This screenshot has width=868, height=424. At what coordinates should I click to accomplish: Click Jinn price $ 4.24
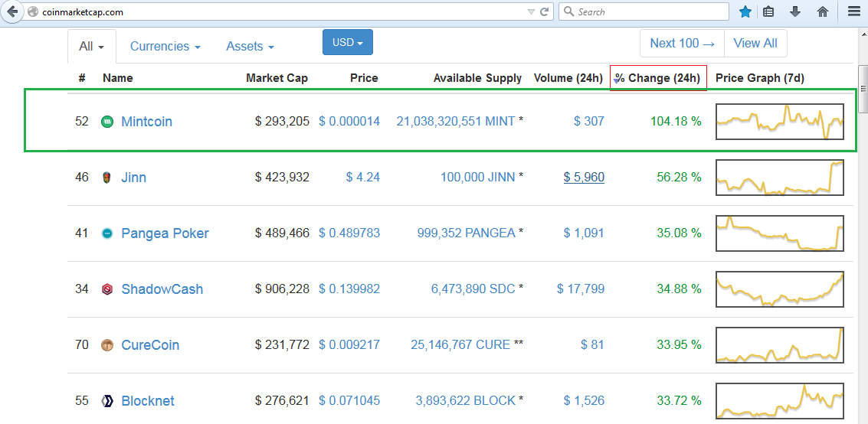[x=363, y=178]
